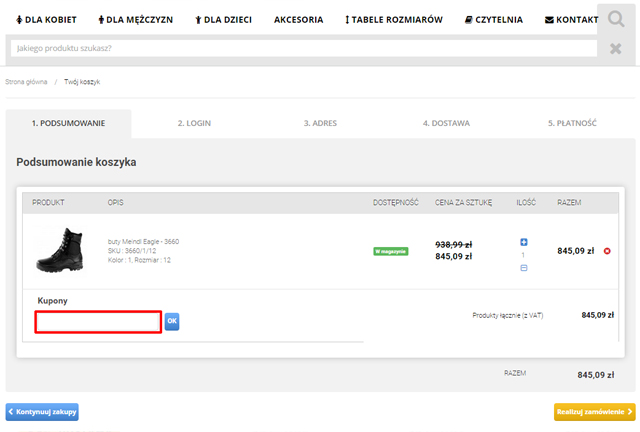The image size is (640, 432).
Task: Click the SKU: 3660/1/12 text
Action: [132, 251]
